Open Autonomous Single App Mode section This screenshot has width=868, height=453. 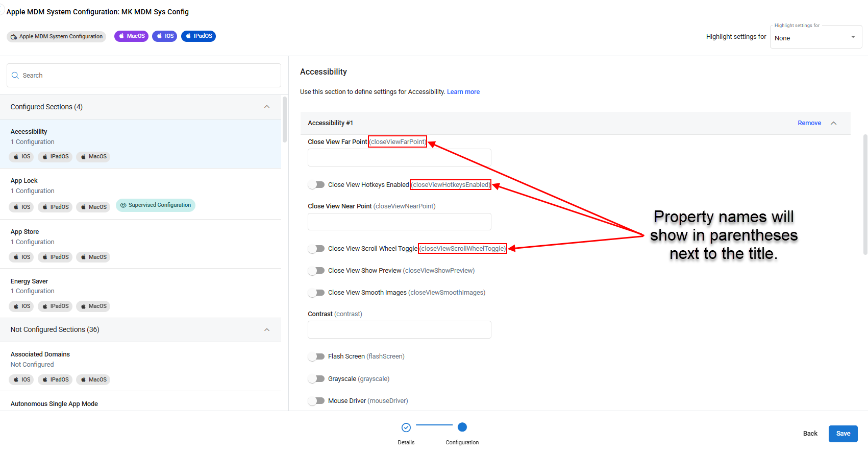coord(140,401)
